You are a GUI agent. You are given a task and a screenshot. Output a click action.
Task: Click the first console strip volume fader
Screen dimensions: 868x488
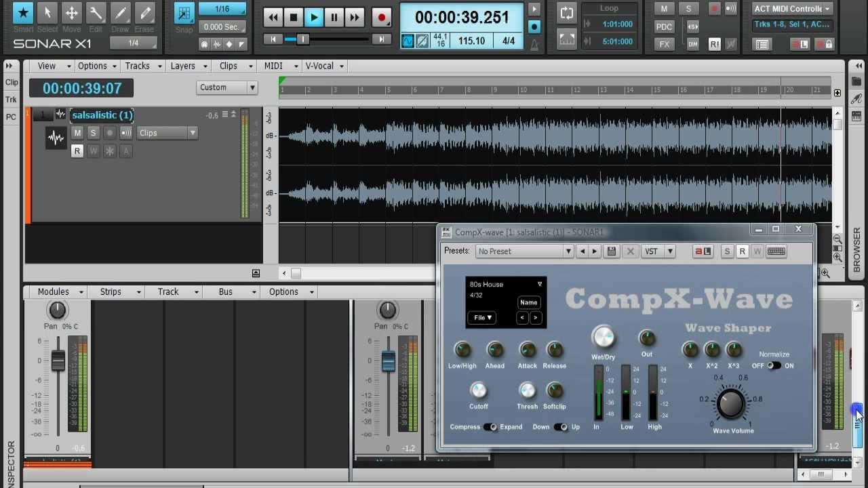58,360
